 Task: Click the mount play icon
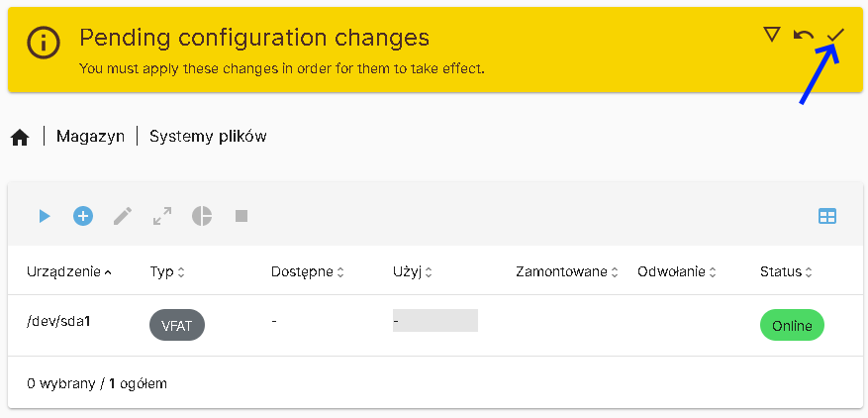click(x=44, y=216)
